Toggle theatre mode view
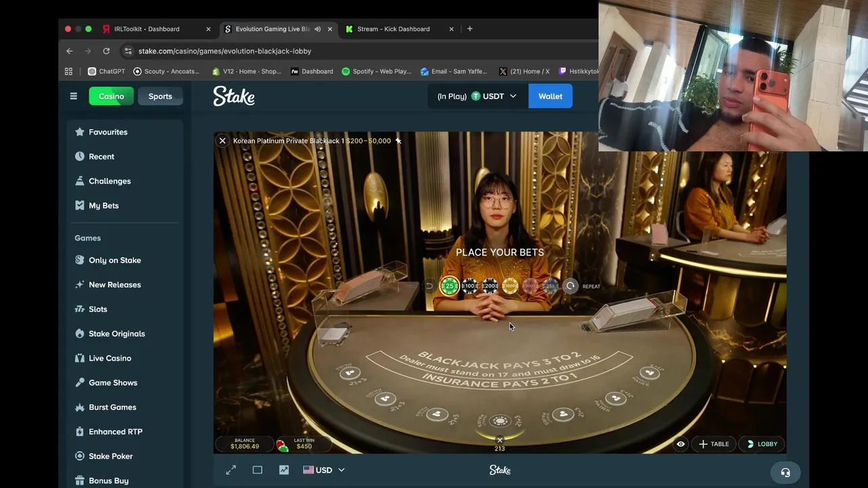Viewport: 868px width, 488px height. pos(257,470)
